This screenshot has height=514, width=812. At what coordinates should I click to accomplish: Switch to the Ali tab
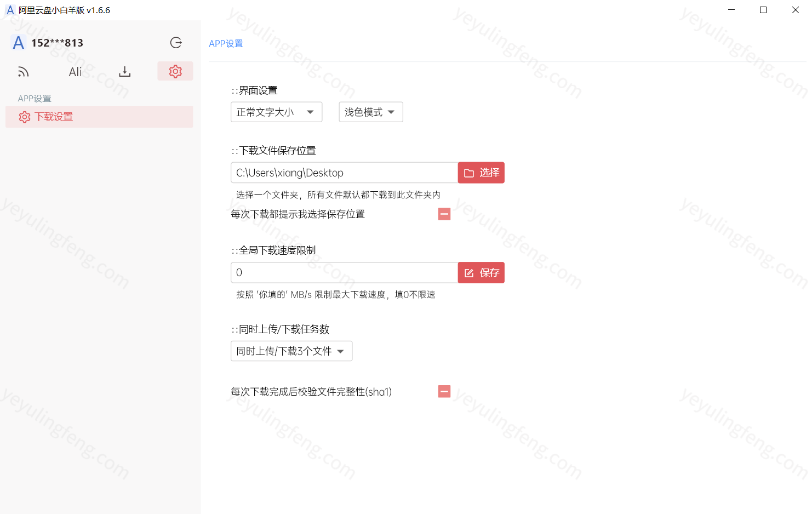[x=75, y=72]
